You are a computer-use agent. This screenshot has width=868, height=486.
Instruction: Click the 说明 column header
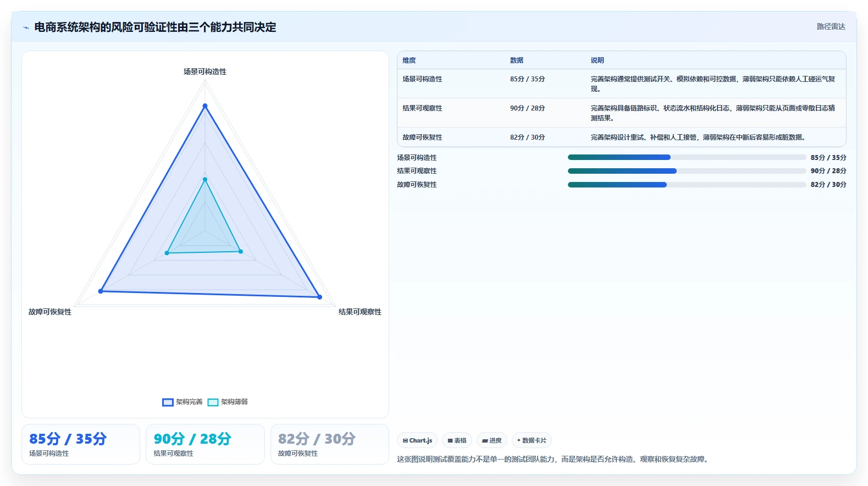point(598,60)
